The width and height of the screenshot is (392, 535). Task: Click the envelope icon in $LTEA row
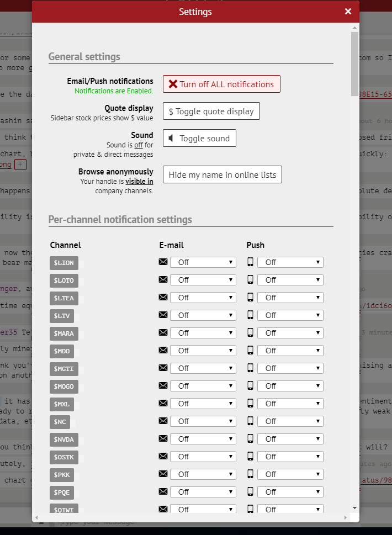point(163,297)
